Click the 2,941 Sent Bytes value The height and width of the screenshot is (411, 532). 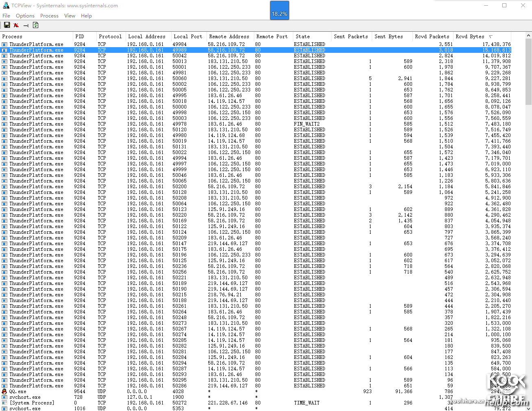[x=405, y=78]
